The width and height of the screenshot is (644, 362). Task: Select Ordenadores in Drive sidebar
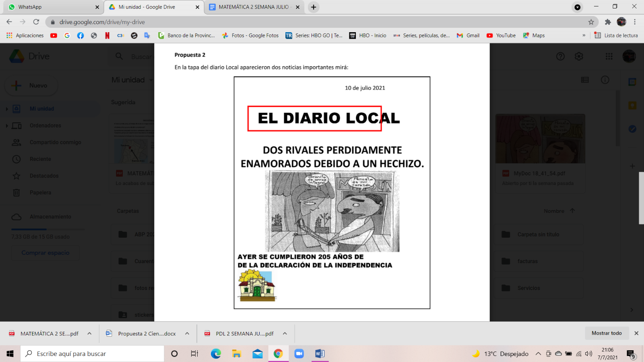(45, 125)
